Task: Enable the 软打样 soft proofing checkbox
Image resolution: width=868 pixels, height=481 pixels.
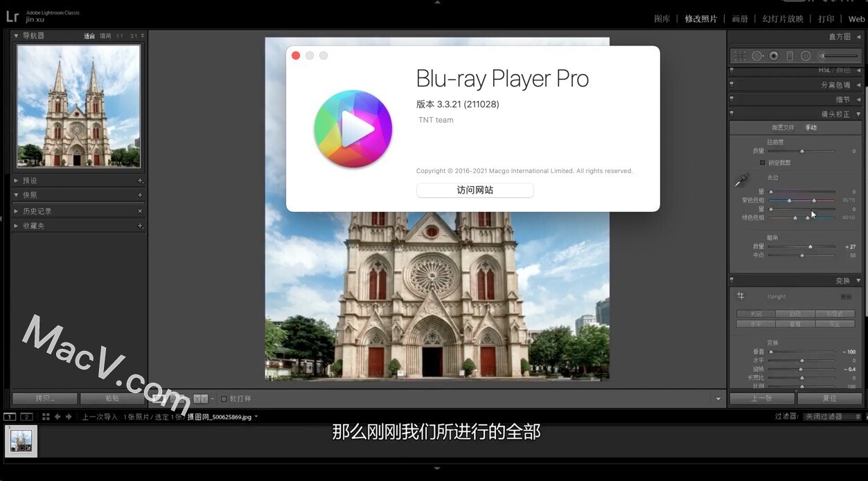Action: point(224,399)
